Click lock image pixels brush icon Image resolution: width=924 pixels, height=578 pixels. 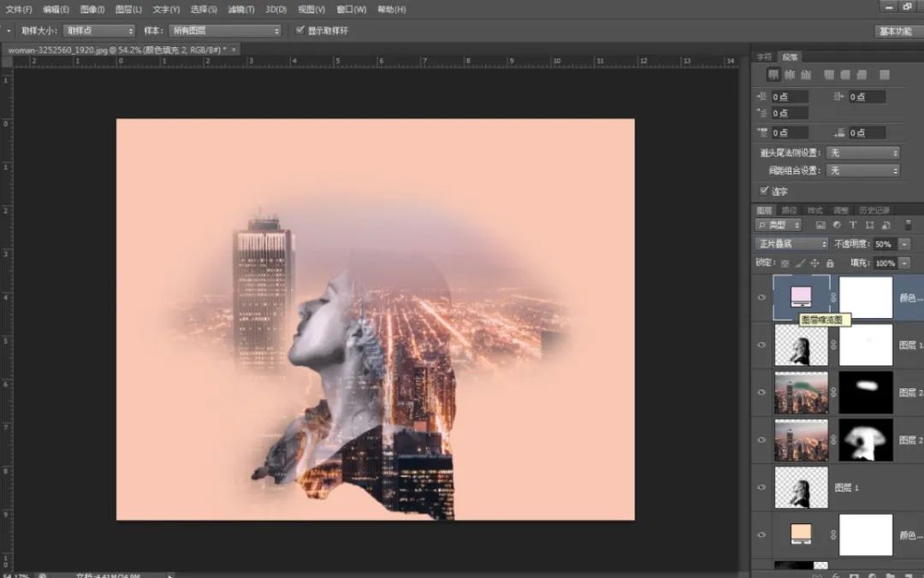tap(800, 263)
